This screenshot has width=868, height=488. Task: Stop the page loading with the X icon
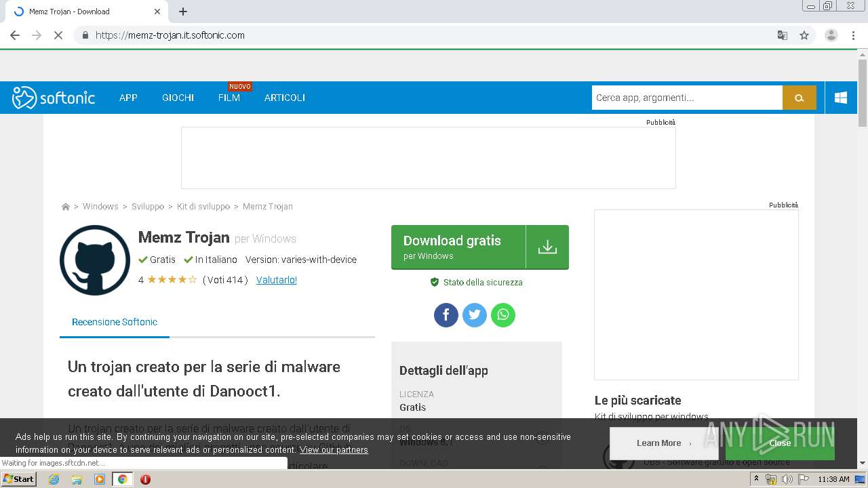pos(58,35)
